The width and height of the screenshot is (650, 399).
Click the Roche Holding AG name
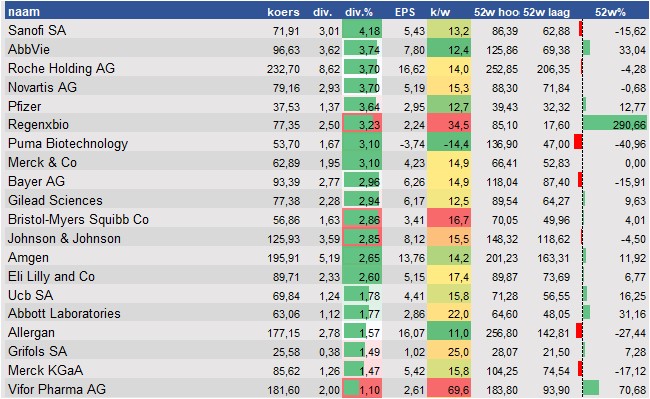tap(61, 68)
